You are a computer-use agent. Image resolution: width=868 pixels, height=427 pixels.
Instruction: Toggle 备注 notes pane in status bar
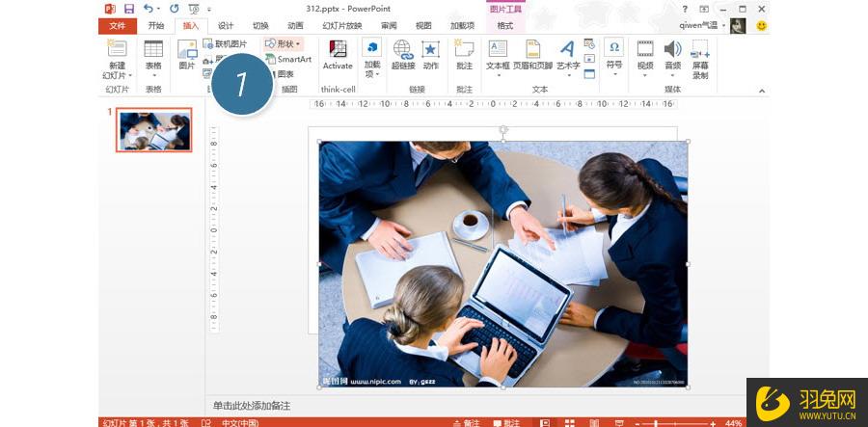[466, 423]
